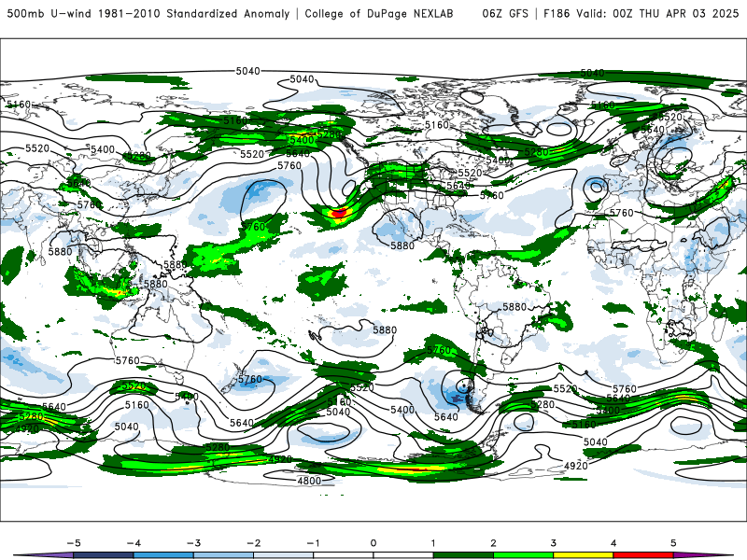The height and width of the screenshot is (560, 747).
Task: Click the '4' colorbar tick label
Action: tap(613, 543)
